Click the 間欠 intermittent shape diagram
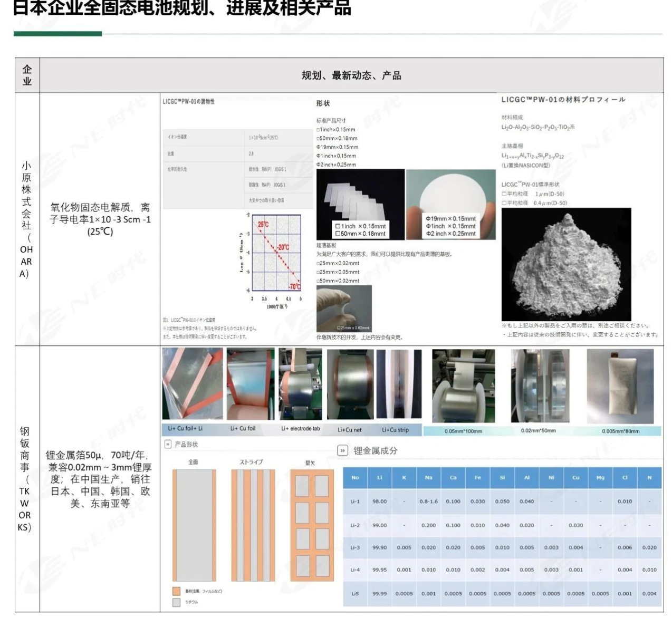 pyautogui.click(x=312, y=525)
